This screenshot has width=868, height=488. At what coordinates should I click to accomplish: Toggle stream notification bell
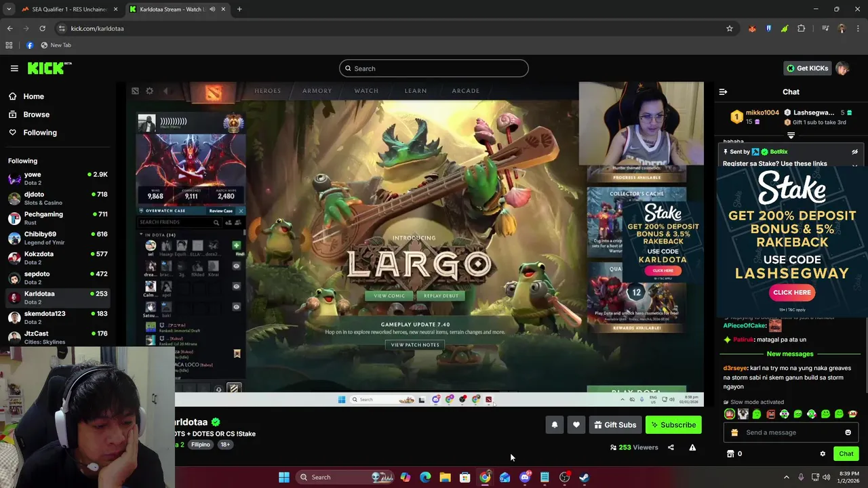pos(554,425)
